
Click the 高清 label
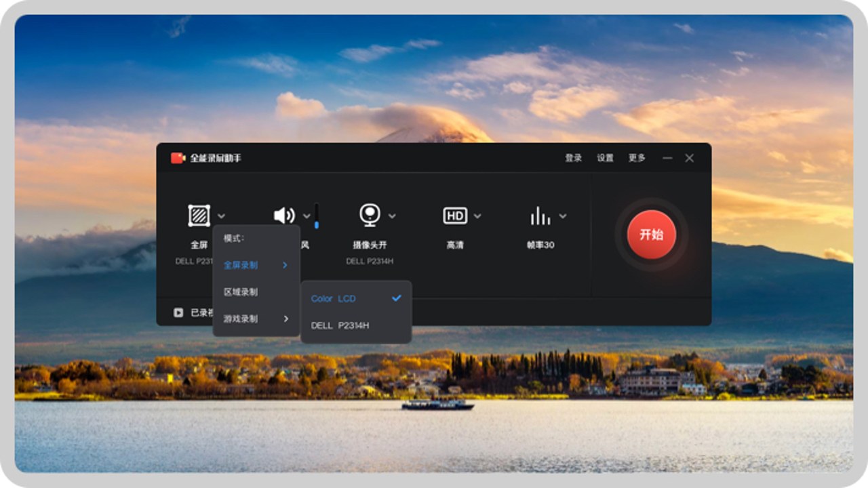click(455, 245)
